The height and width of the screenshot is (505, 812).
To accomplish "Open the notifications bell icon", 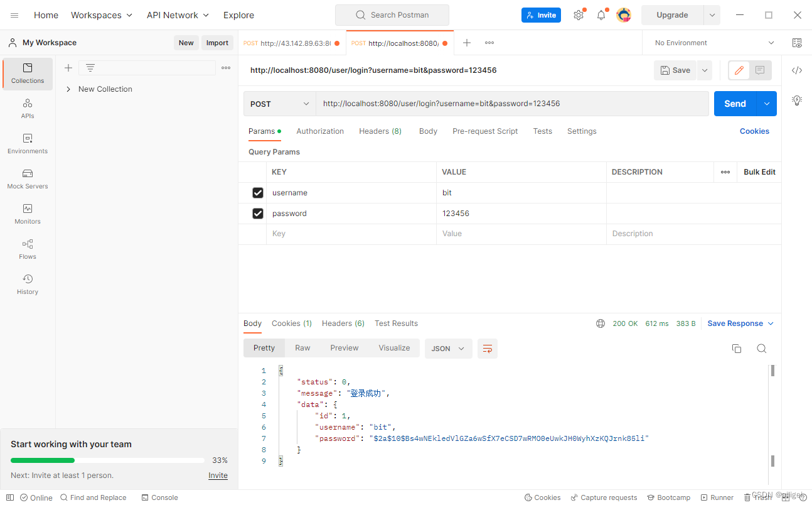I will pos(601,15).
